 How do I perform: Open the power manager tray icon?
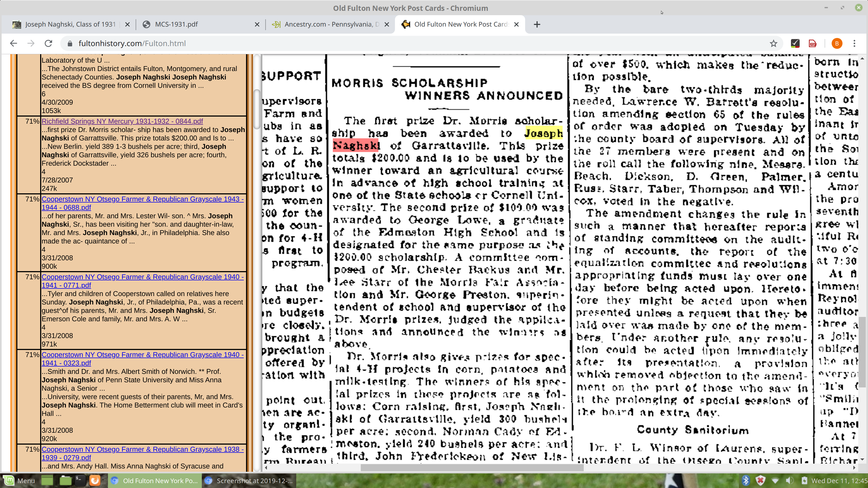[804, 481]
